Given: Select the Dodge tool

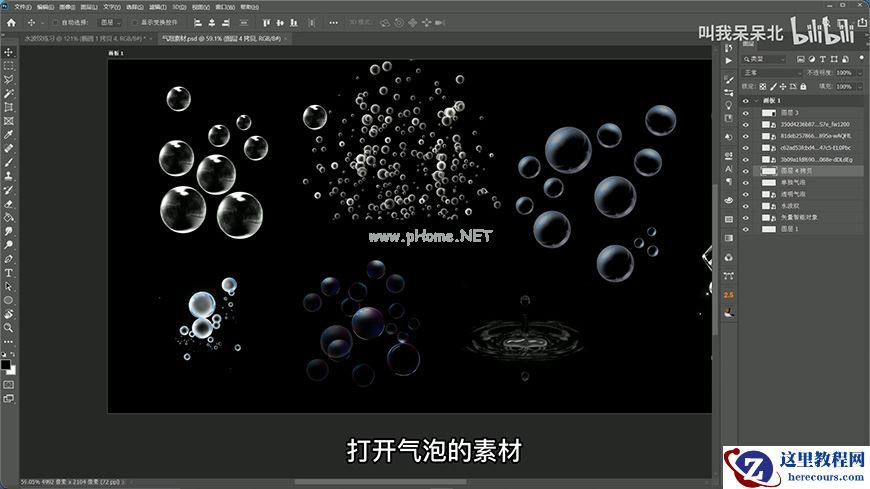Looking at the screenshot, I should [9, 245].
